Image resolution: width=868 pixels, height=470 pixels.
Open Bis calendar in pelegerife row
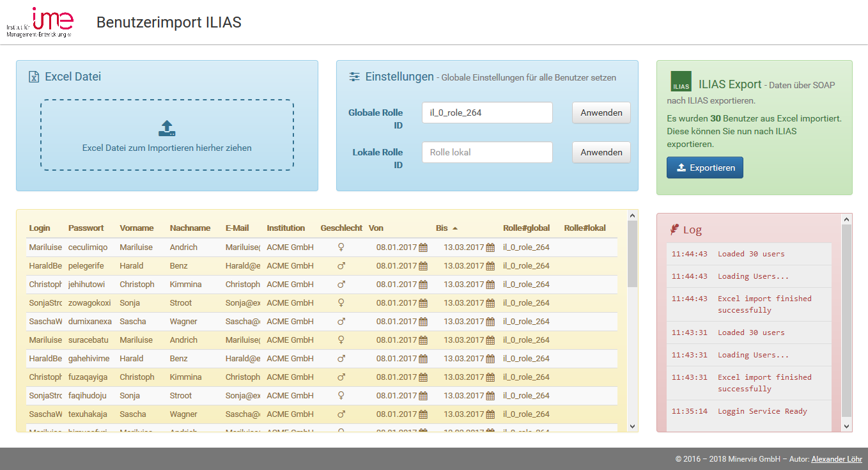[x=490, y=266]
